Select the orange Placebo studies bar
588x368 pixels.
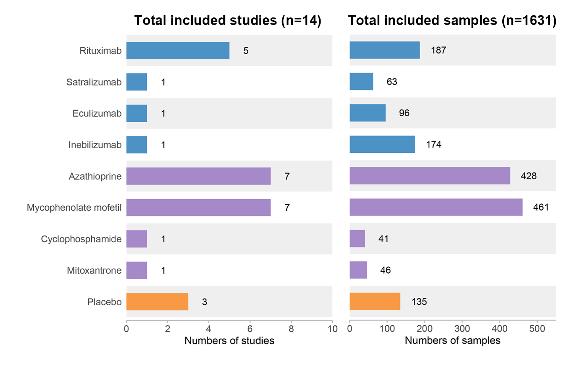157,302
